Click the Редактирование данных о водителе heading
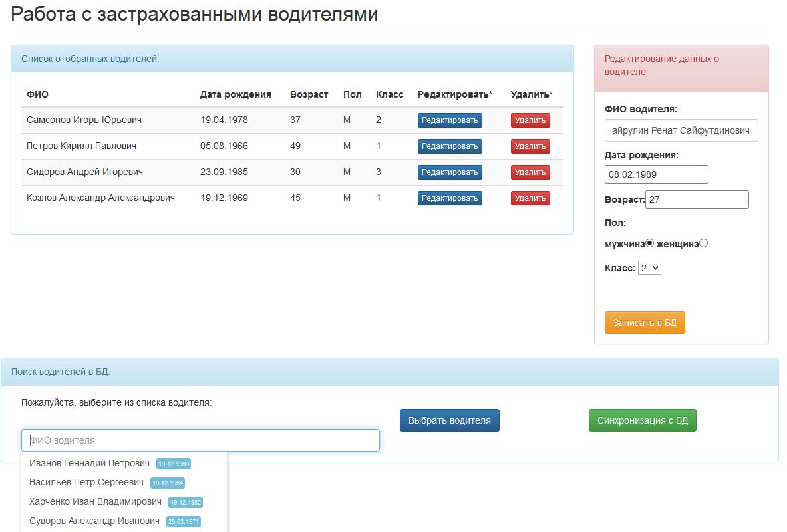 [x=661, y=65]
